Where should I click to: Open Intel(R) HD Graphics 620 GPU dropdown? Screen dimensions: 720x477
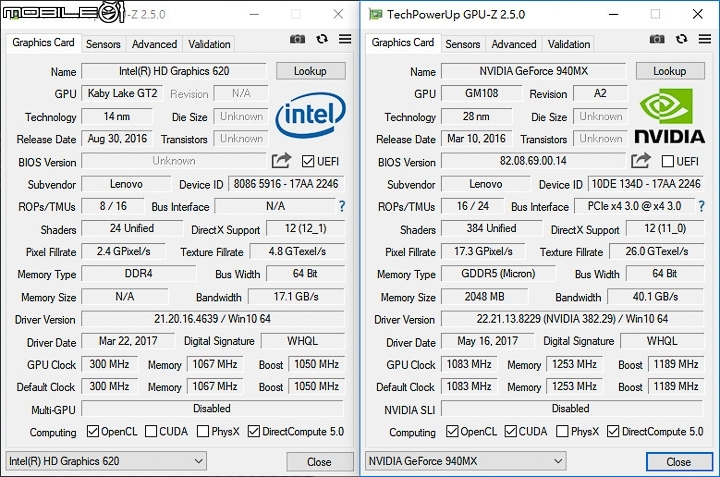click(x=106, y=461)
